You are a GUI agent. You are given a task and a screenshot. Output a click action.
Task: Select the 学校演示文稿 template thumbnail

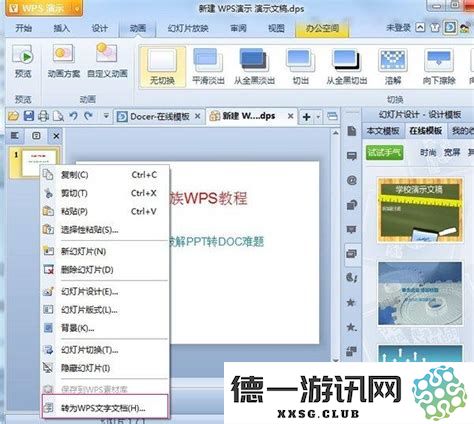pyautogui.click(x=420, y=210)
